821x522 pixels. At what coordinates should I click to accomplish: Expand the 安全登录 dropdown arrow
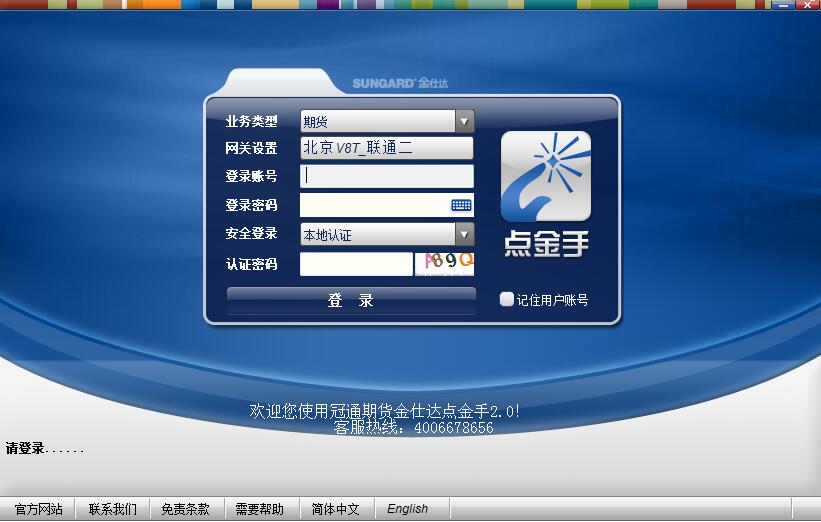pyautogui.click(x=464, y=234)
